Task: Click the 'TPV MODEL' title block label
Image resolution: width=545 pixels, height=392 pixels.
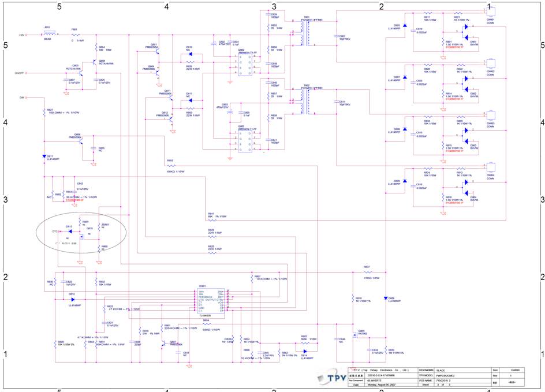Action: (426, 375)
